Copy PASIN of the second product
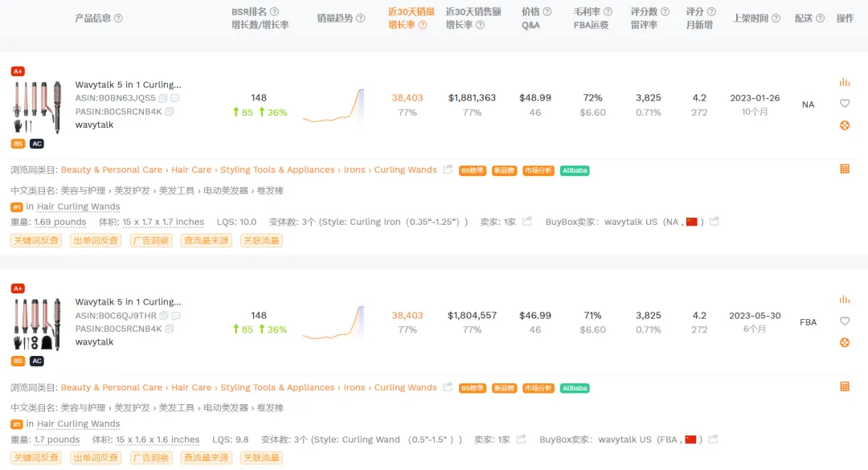The width and height of the screenshot is (868, 470). point(170,329)
